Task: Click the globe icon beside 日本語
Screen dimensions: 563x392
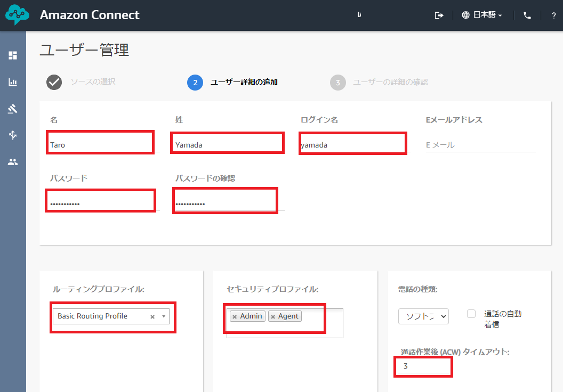Action: [x=465, y=15]
